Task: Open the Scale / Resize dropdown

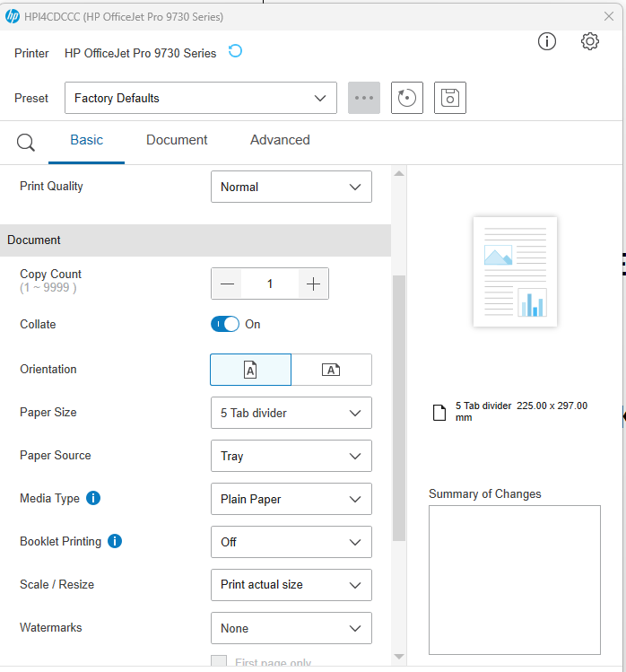Action: (291, 585)
